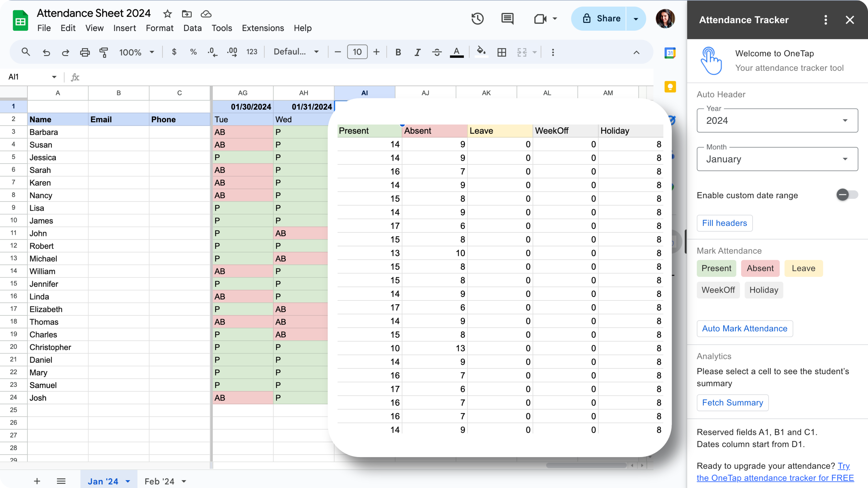Image resolution: width=868 pixels, height=488 pixels.
Task: Toggle italic formatting
Action: coord(417,52)
